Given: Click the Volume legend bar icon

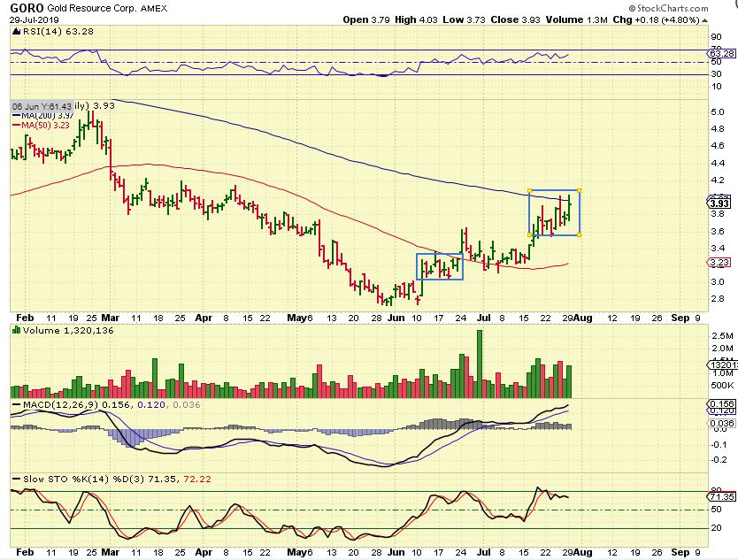Looking at the screenshot, I should 17,330.
